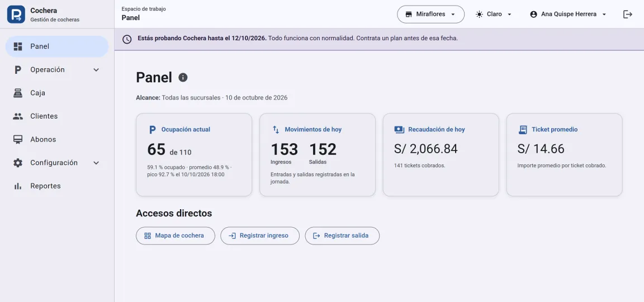Click the Accesos directos heading
644x302 pixels.
coord(174,213)
